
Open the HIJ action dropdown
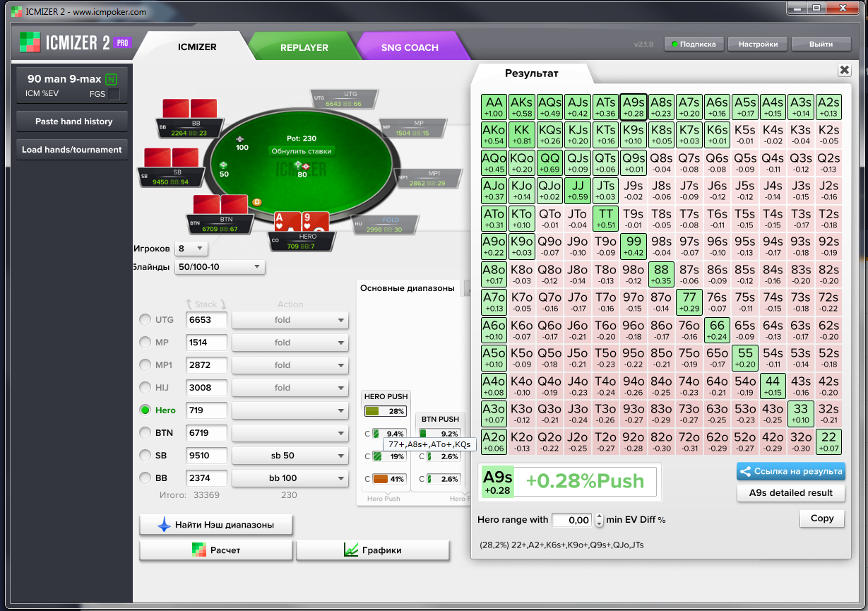coord(290,388)
